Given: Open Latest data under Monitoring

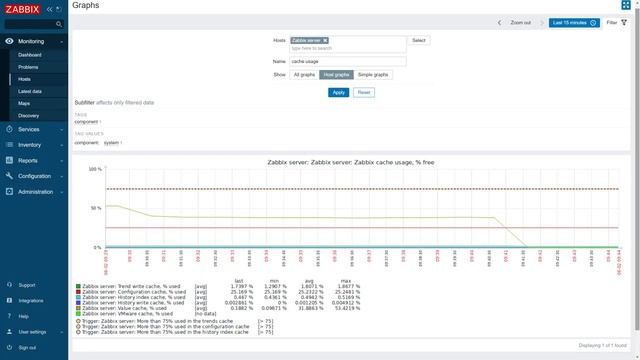Looking at the screenshot, I should tap(29, 91).
